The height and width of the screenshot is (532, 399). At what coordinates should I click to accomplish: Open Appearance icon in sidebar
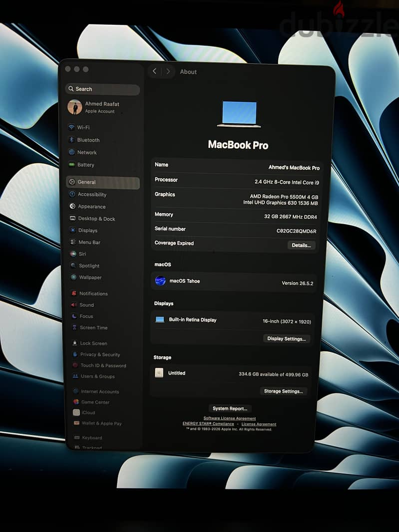pos(72,206)
